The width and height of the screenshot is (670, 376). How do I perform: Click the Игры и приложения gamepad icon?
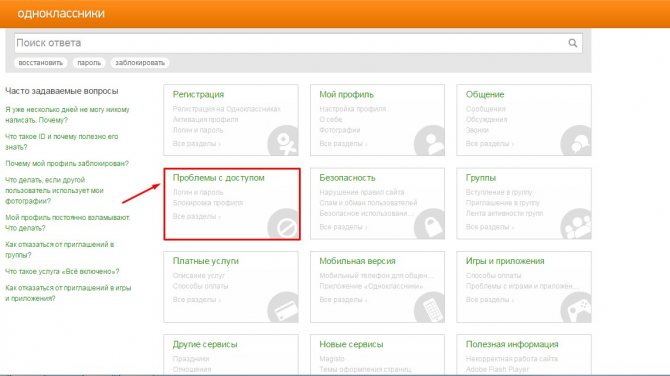point(576,307)
